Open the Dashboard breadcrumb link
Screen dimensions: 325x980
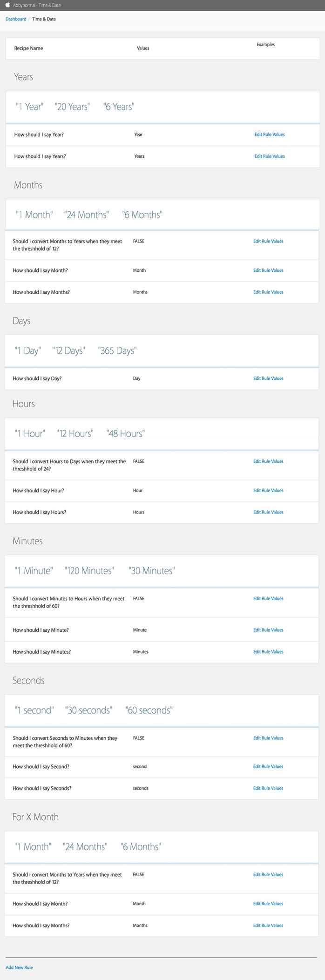tap(16, 19)
